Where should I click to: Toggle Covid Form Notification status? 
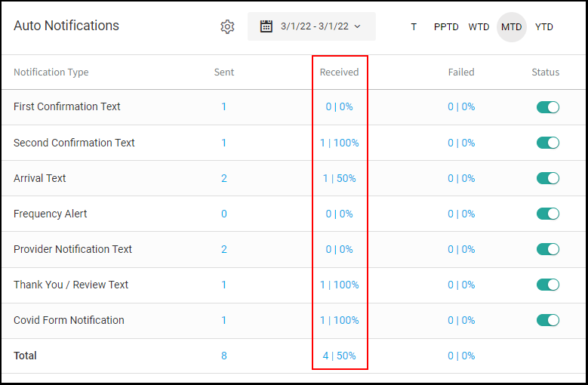548,320
